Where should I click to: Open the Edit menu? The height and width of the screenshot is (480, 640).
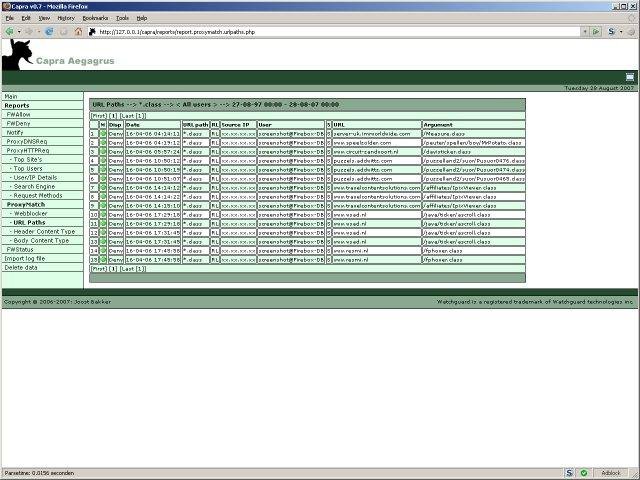click(x=26, y=18)
